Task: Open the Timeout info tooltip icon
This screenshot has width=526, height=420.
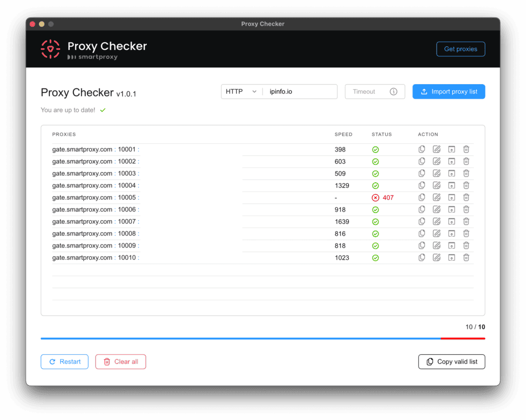Action: pyautogui.click(x=393, y=91)
